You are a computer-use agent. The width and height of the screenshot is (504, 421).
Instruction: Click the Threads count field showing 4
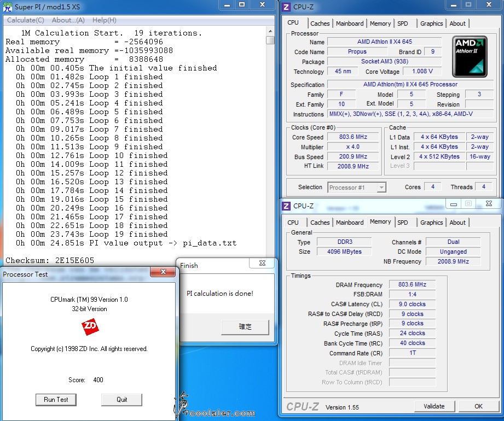click(x=483, y=187)
